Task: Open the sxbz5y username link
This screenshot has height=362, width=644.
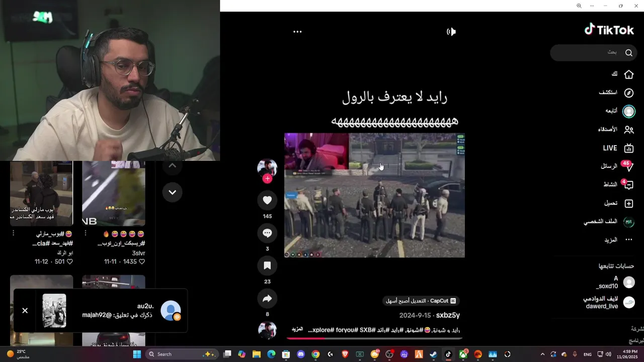Action: (x=448, y=315)
